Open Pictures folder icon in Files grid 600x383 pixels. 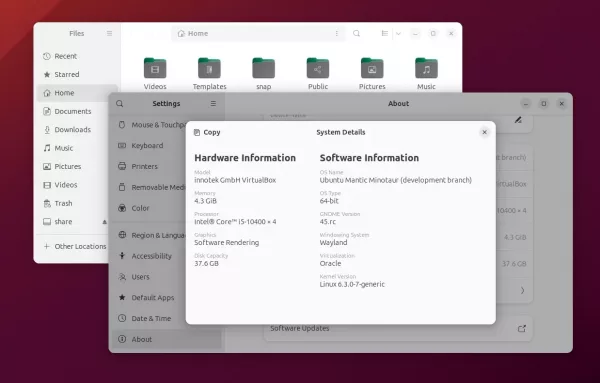pos(372,74)
